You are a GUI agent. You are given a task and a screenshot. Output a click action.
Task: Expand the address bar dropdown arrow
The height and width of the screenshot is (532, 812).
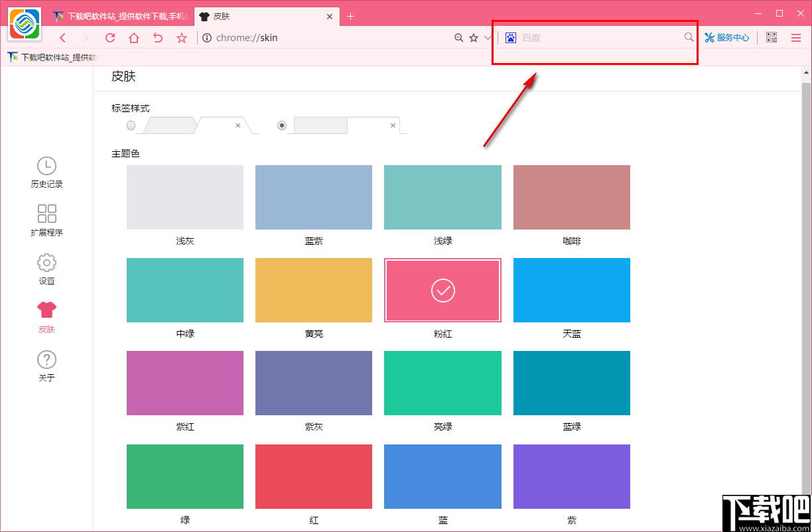tap(488, 38)
